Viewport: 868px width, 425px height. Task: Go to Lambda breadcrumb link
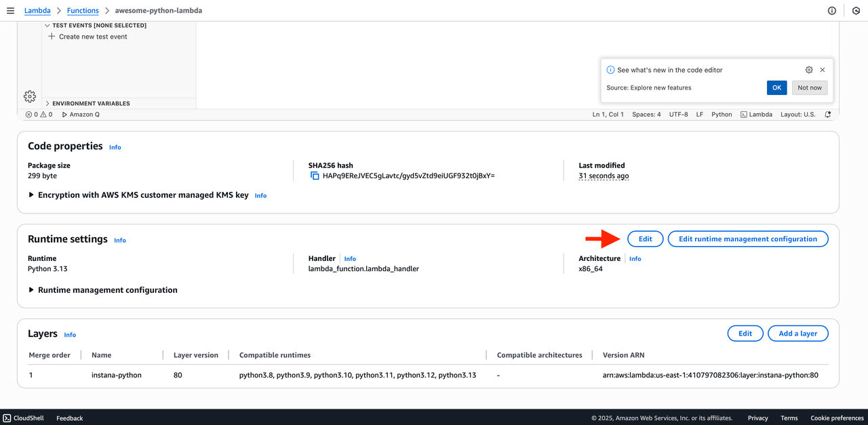click(37, 11)
